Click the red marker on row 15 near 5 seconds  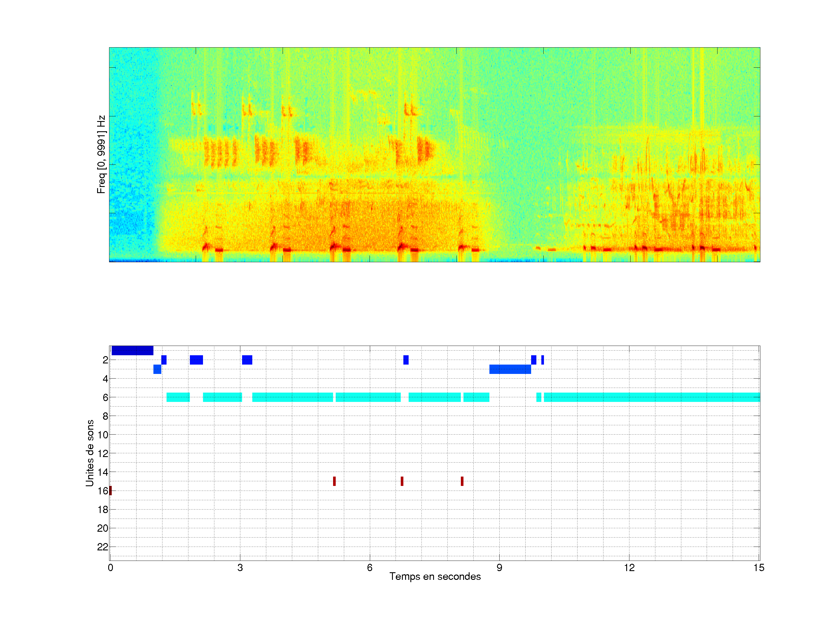334,481
